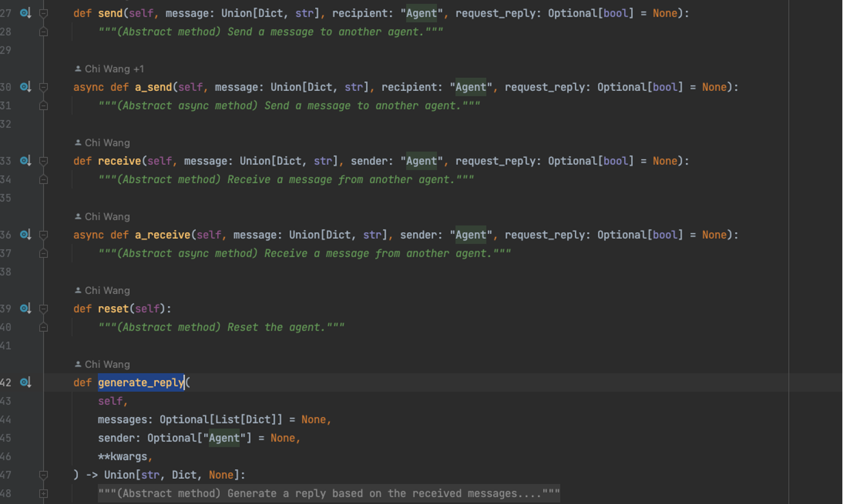Click the override gutter icon beside a_receive method
The height and width of the screenshot is (504, 843).
25,235
